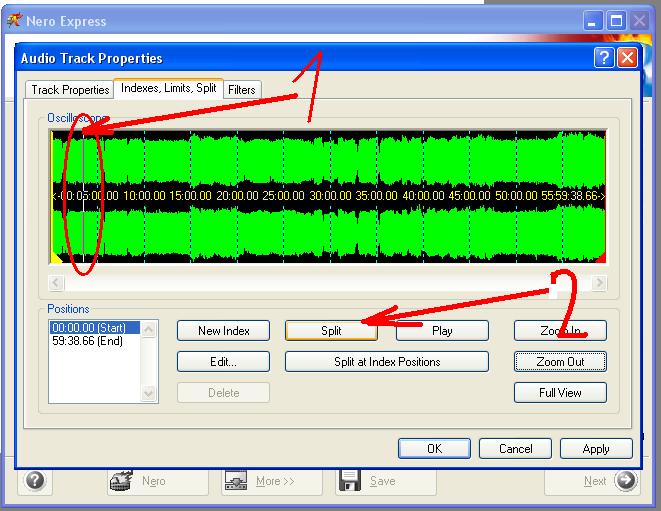The height and width of the screenshot is (511, 661).
Task: Click the Zoom In button
Action: coord(560,331)
